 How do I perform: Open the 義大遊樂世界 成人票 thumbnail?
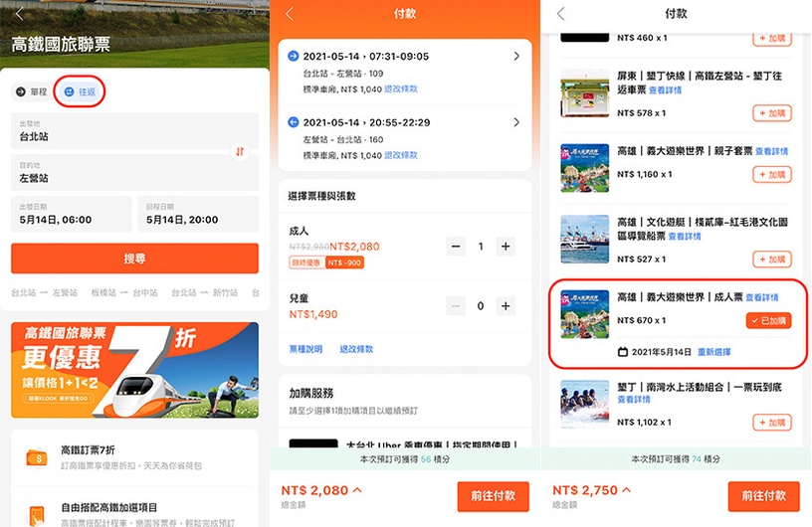pyautogui.click(x=585, y=314)
